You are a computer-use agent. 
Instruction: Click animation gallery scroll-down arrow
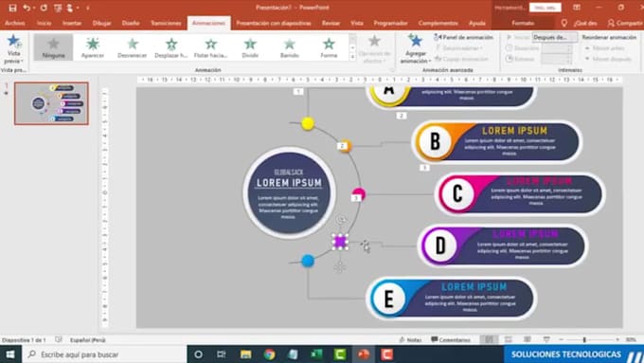353,48
